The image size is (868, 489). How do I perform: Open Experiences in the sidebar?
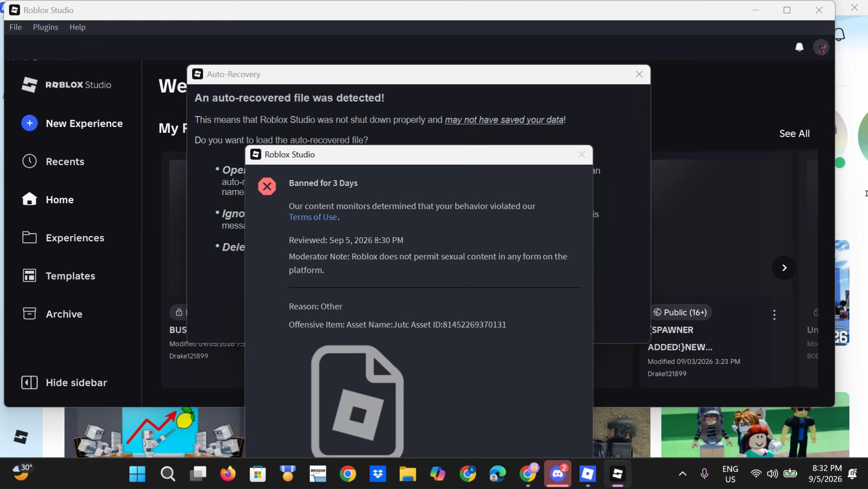coord(63,238)
